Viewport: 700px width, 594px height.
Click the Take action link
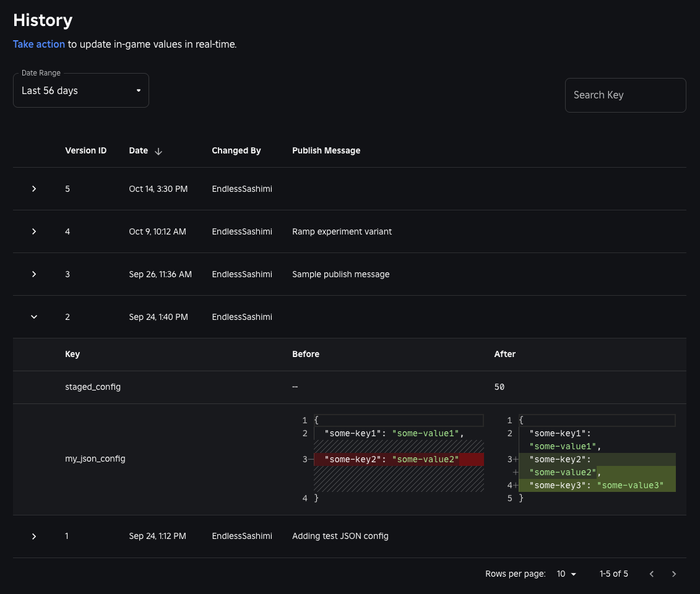[x=39, y=44]
